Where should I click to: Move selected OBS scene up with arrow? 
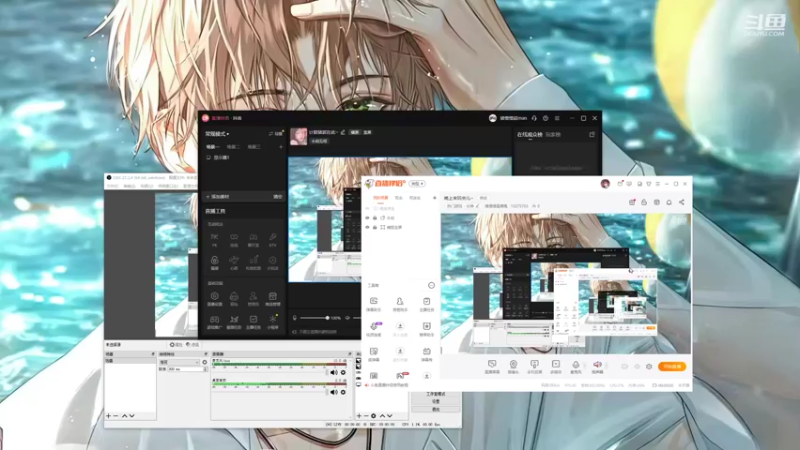[124, 416]
